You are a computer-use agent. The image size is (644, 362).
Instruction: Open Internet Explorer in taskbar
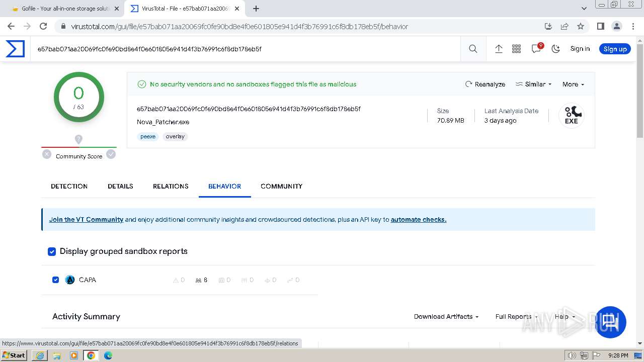click(40, 355)
